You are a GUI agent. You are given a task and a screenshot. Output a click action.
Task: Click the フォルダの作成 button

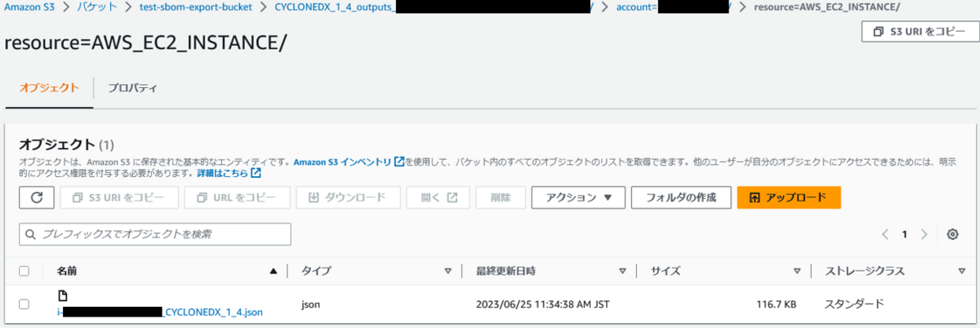point(681,197)
